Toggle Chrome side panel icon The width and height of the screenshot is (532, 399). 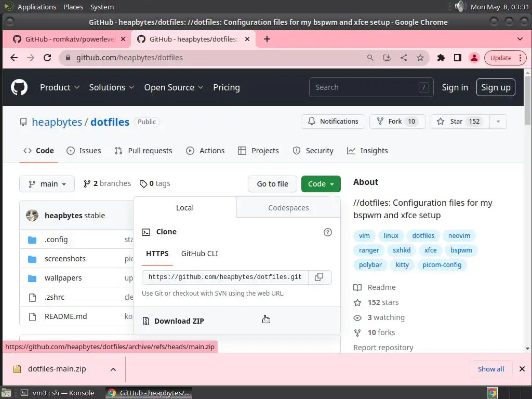click(457, 58)
